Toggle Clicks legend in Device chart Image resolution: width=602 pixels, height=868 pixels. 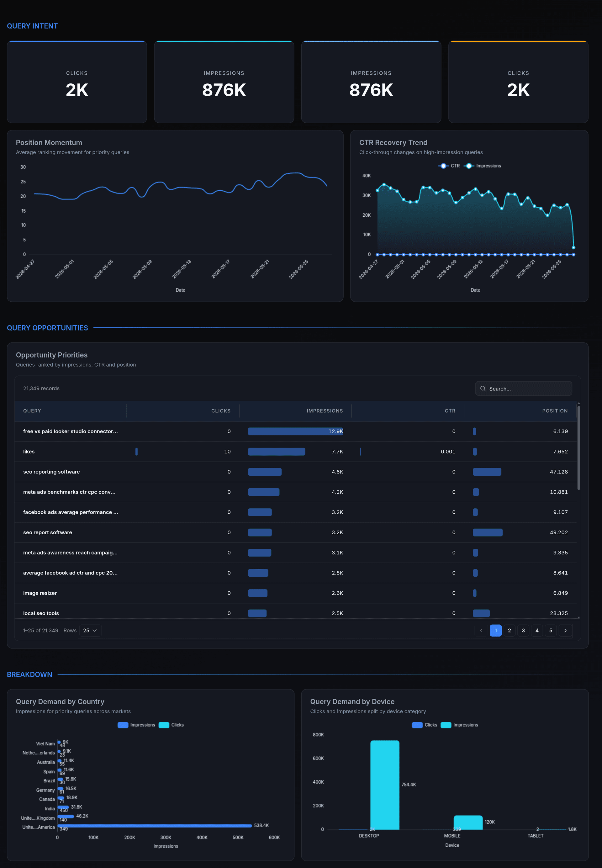424,725
